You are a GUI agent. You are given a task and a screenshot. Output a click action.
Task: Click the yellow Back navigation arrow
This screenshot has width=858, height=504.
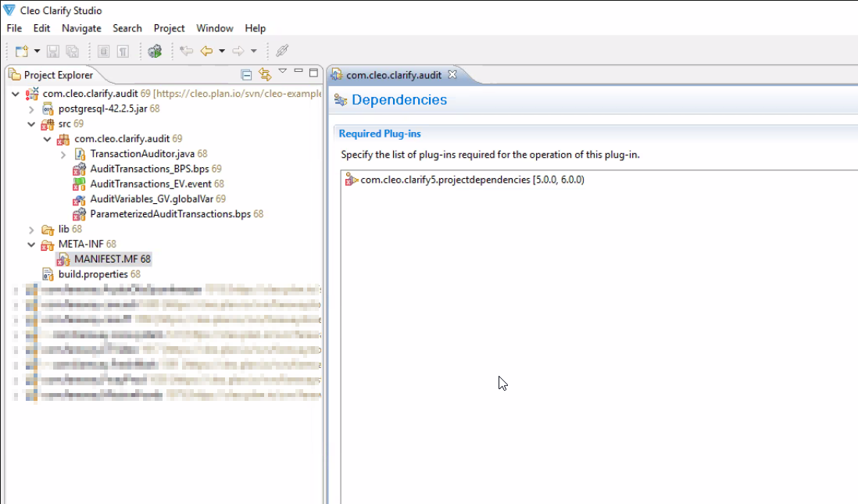(206, 51)
